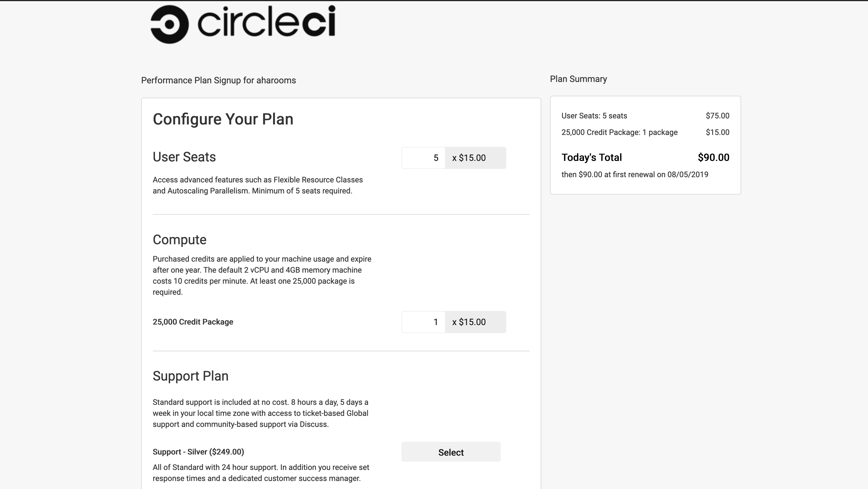Click the $75.00 seats amount

tap(717, 116)
